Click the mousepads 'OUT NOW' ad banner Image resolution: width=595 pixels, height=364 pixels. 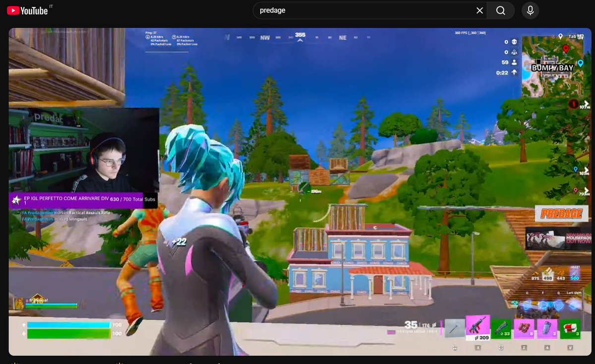click(558, 238)
